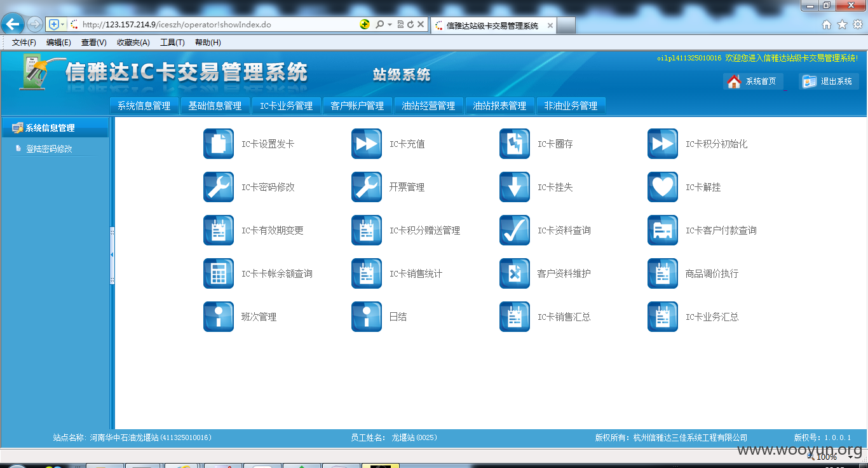This screenshot has height=468, width=868.
Task: Open browser favorites star icon
Action: tap(842, 25)
